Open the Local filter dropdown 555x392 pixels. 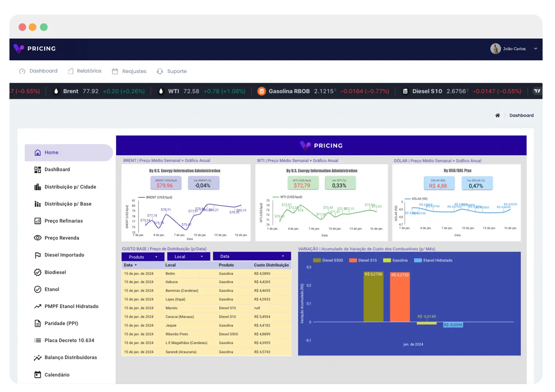[189, 257]
